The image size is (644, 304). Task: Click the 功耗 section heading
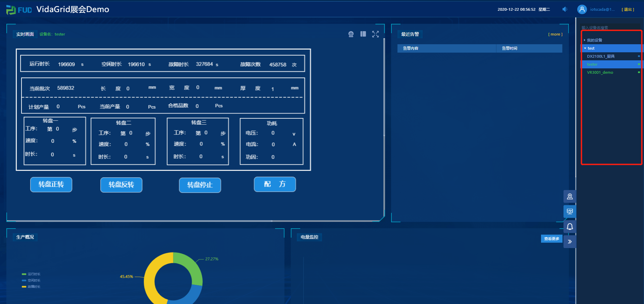coord(272,123)
